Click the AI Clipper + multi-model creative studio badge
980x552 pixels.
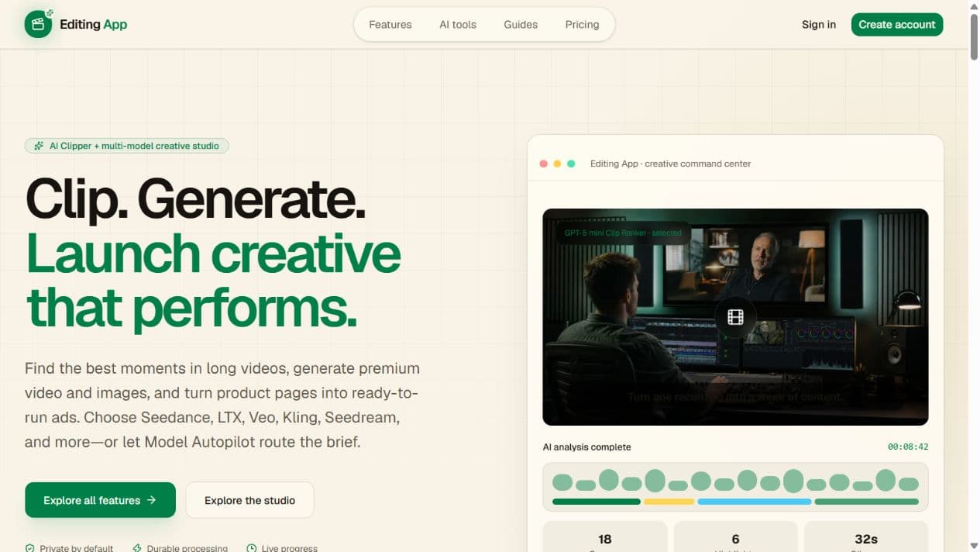click(126, 146)
